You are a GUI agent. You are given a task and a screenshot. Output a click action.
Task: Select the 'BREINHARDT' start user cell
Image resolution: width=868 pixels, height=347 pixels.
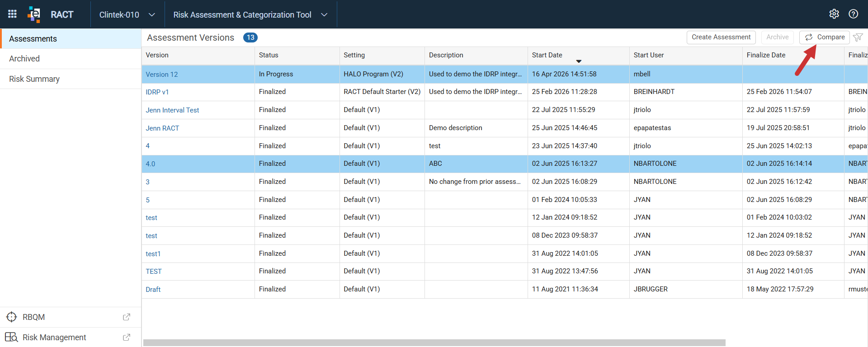pyautogui.click(x=686, y=92)
